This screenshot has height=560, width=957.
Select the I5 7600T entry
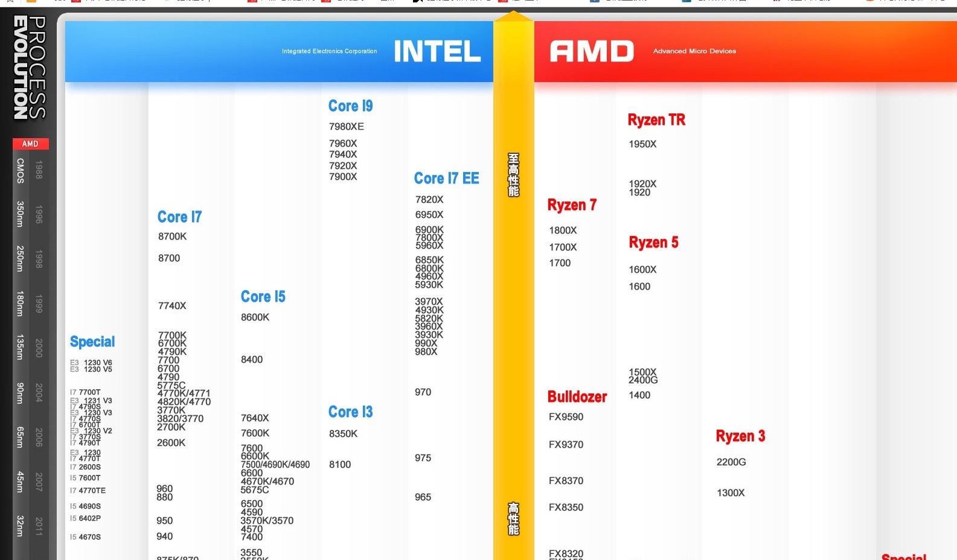pyautogui.click(x=85, y=478)
